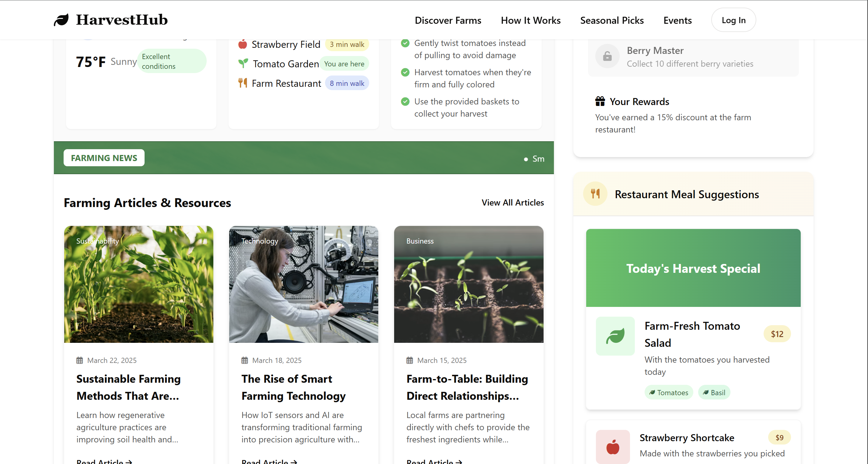Select the Tomatoes ingredient tag
Viewport: 868px width, 464px height.
[x=669, y=392]
